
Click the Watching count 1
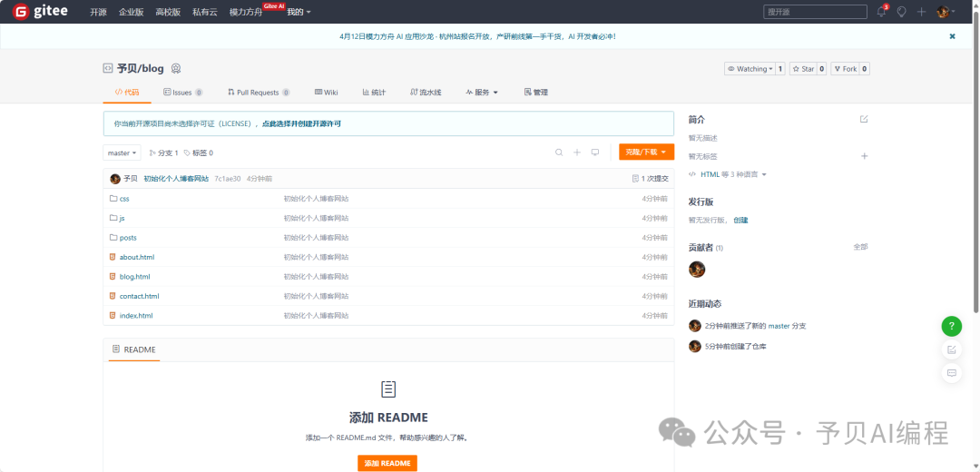pos(780,69)
